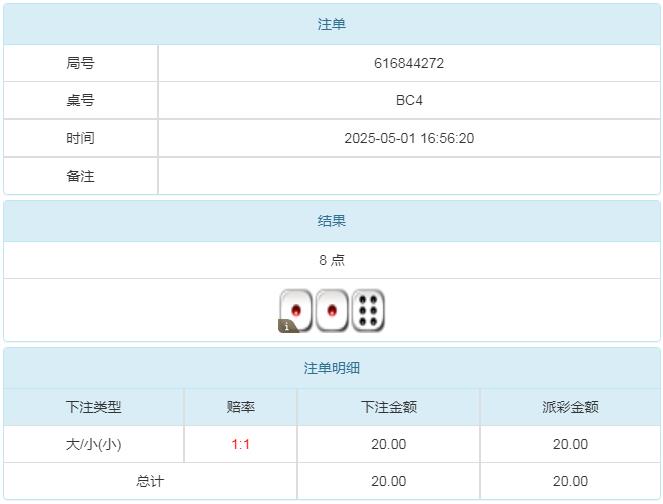Click the 8 点 result text
Viewport: 663px width, 504px height.
[x=332, y=260]
